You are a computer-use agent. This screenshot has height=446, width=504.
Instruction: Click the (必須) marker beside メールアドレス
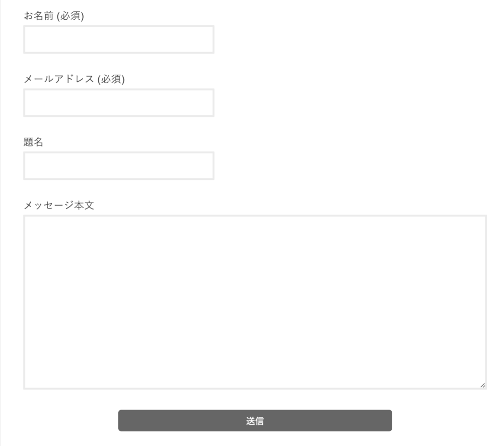coord(111,79)
